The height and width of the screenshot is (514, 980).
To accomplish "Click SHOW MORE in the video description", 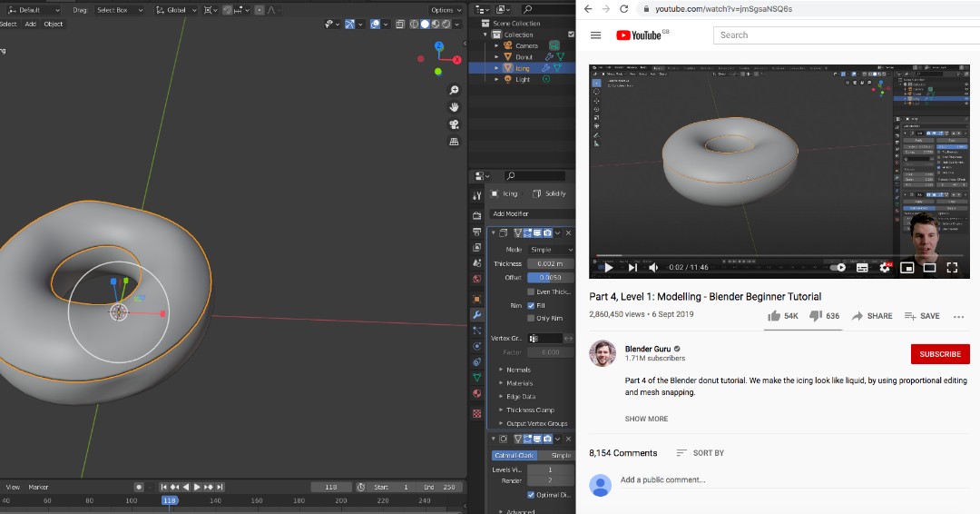I will click(x=646, y=419).
